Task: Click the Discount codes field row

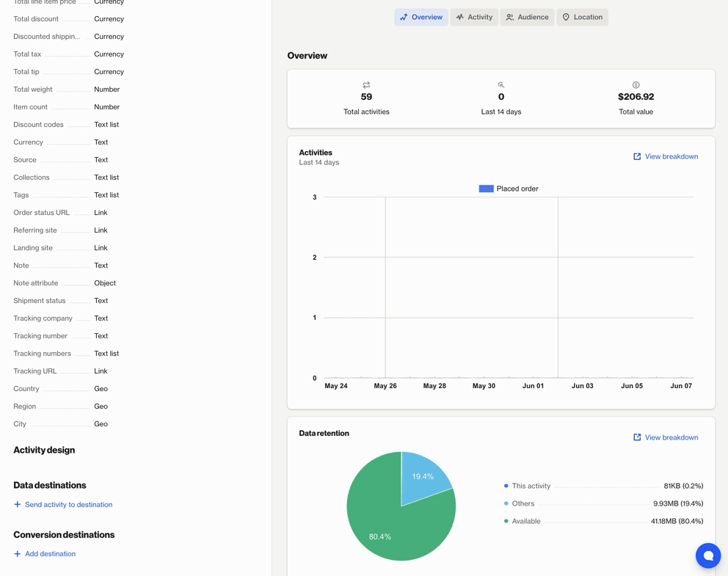Action: (x=66, y=125)
